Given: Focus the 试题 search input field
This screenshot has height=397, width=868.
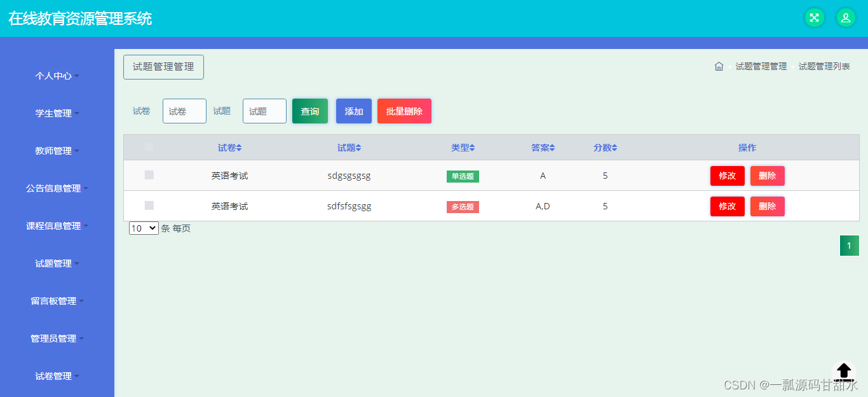Looking at the screenshot, I should tap(264, 111).
